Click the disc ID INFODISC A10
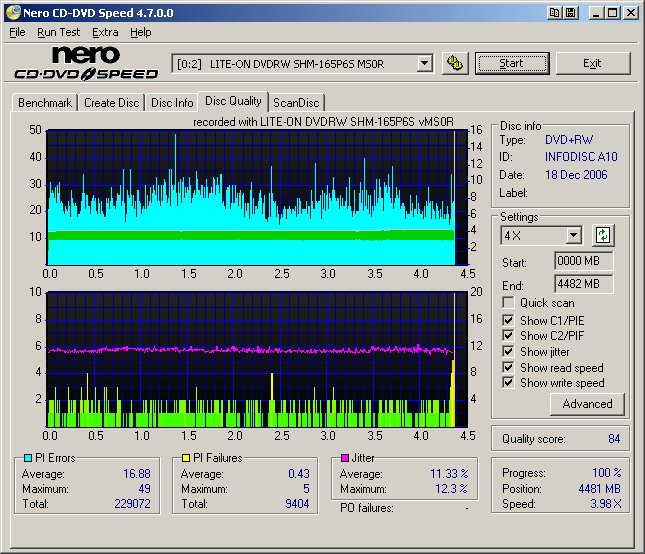This screenshot has width=645, height=554. point(581,157)
